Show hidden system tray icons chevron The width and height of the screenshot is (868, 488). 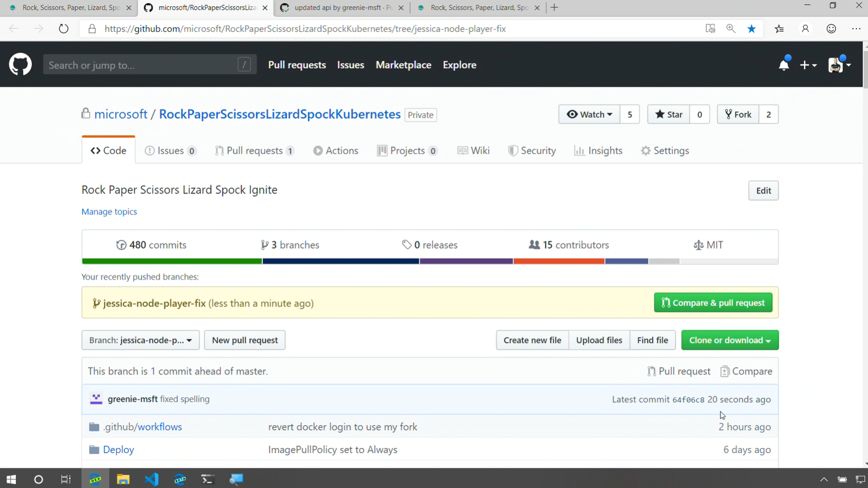[824, 479]
